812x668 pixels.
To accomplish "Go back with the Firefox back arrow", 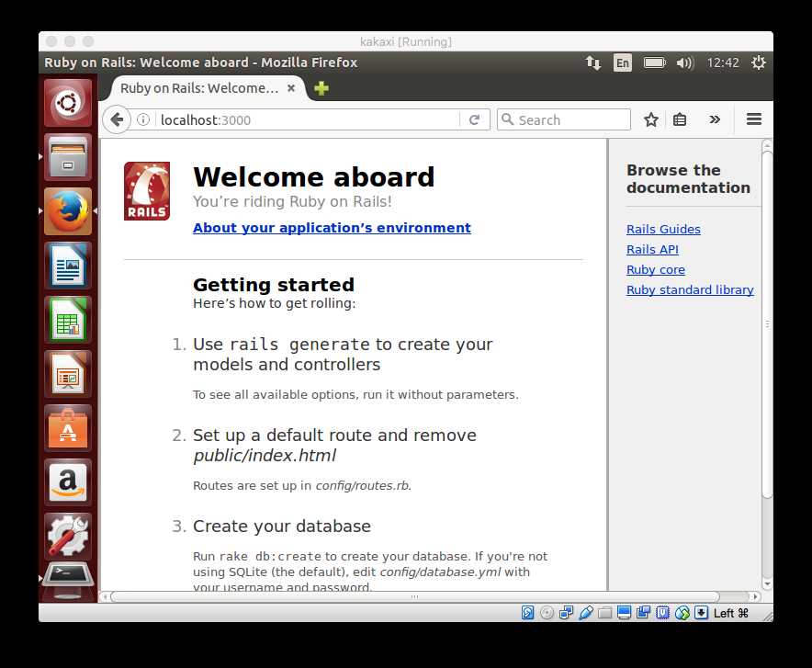I will pyautogui.click(x=116, y=120).
